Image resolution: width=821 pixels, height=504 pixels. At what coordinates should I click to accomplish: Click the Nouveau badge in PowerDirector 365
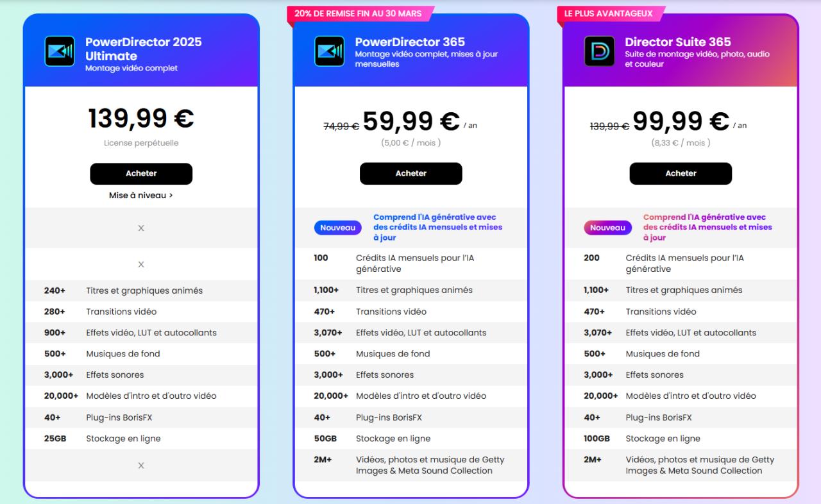tap(337, 228)
